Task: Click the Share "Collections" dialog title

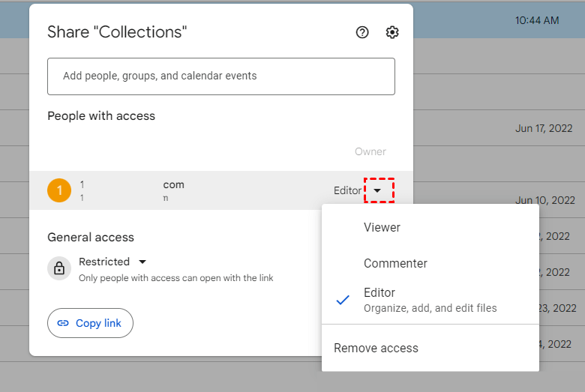Action: (x=117, y=31)
